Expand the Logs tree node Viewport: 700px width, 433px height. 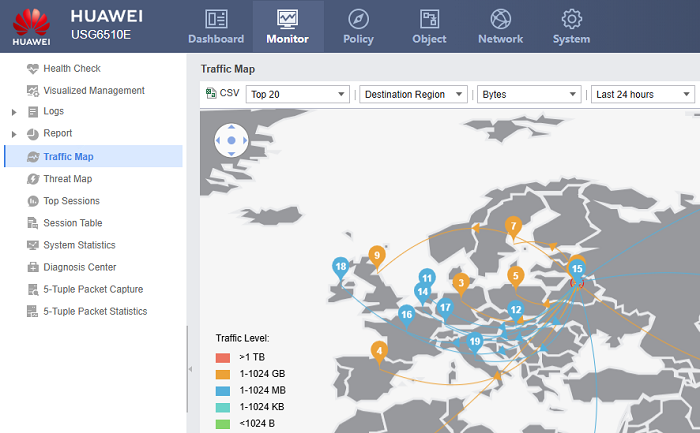point(14,112)
